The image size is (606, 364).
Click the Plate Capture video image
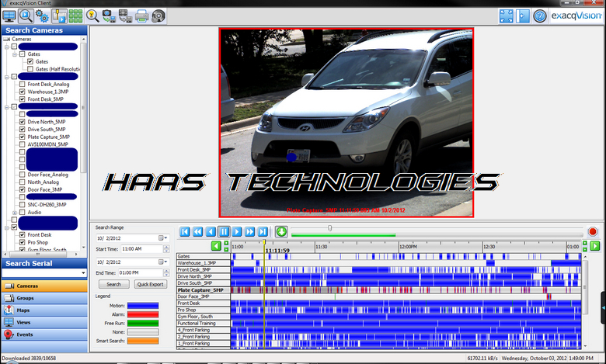coord(347,123)
